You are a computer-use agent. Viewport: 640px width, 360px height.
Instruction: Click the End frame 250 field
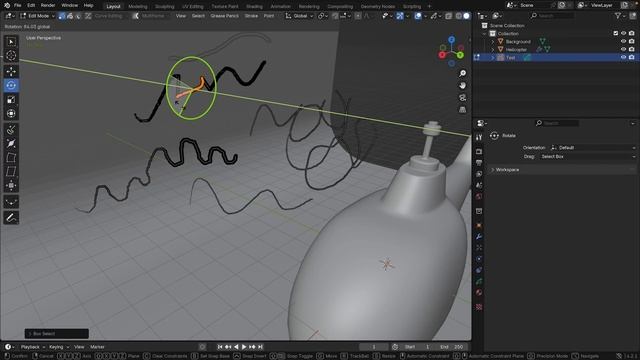[x=451, y=347]
